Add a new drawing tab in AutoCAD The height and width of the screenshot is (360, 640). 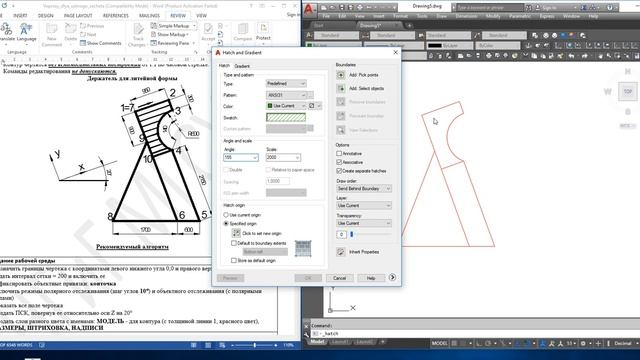tap(410, 25)
